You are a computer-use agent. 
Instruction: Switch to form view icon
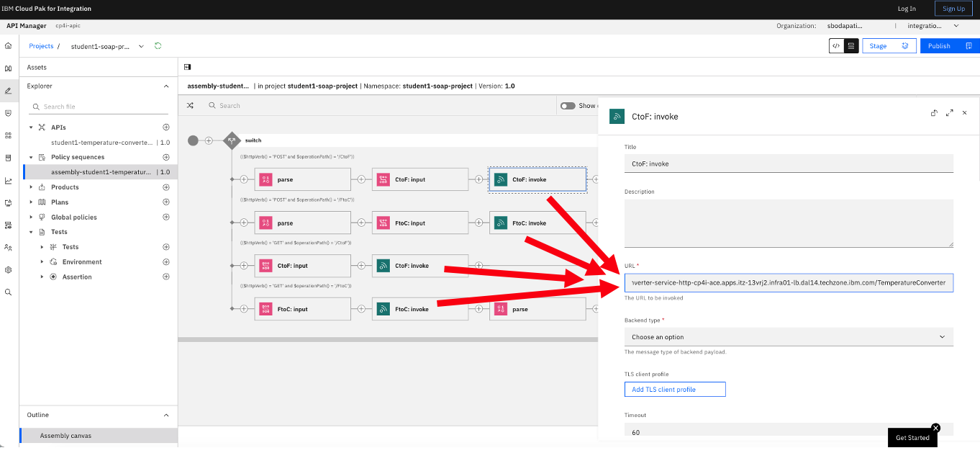[850, 46]
